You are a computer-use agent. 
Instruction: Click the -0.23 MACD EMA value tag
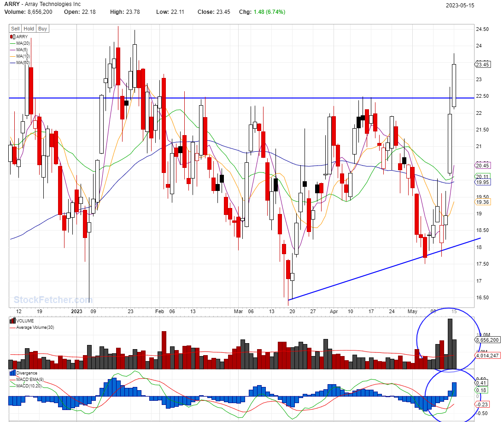click(x=482, y=404)
